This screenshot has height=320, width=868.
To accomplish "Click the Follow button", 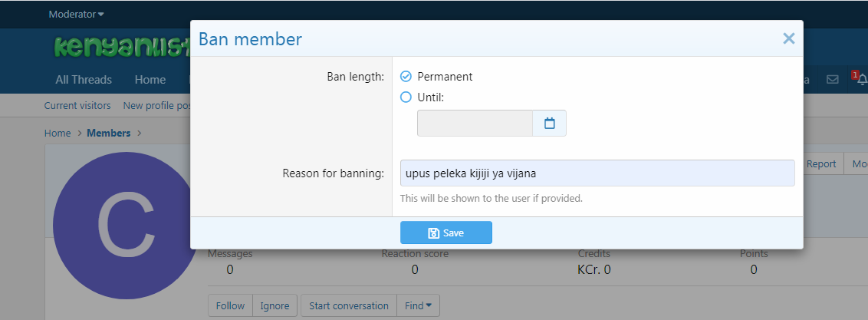I will tap(230, 305).
